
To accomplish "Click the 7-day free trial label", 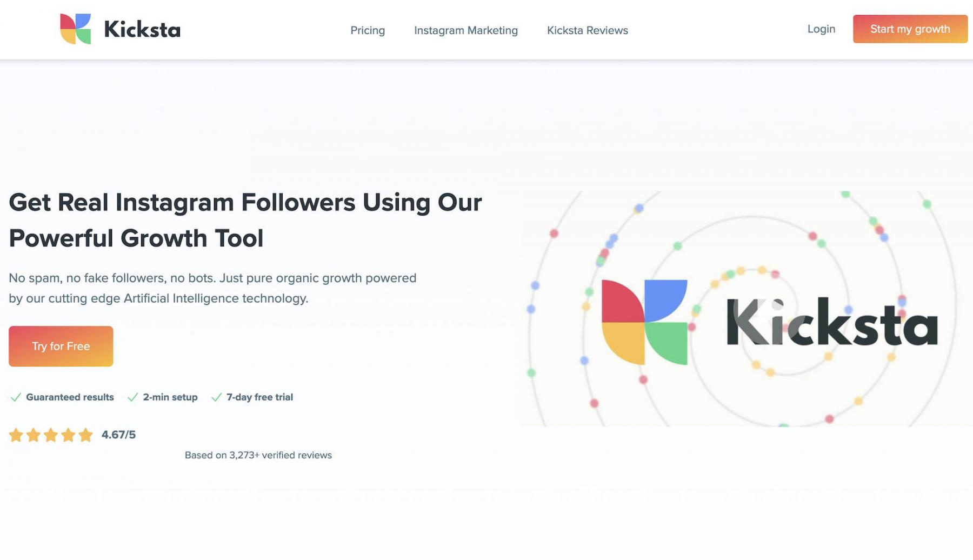I will coord(259,397).
